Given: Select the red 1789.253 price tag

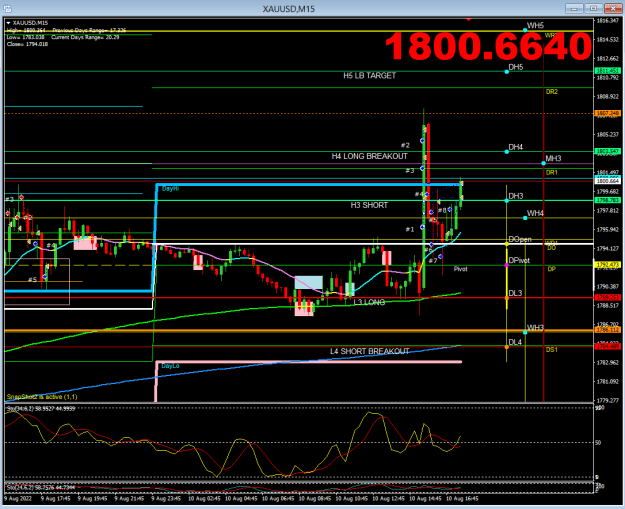Looking at the screenshot, I should (608, 297).
